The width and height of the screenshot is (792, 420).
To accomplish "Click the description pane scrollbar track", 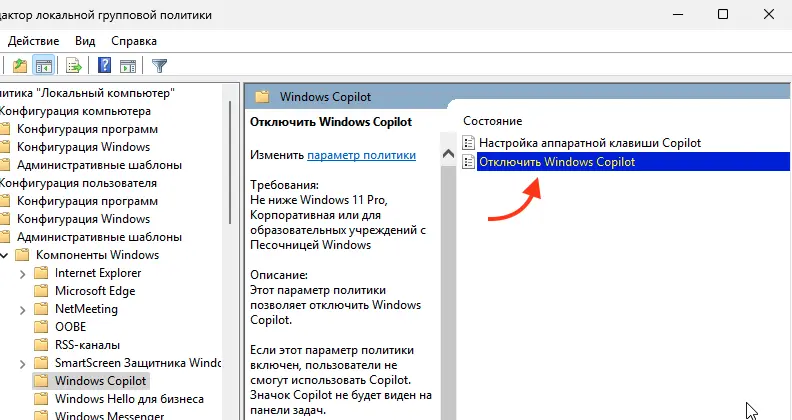I will tap(448, 293).
